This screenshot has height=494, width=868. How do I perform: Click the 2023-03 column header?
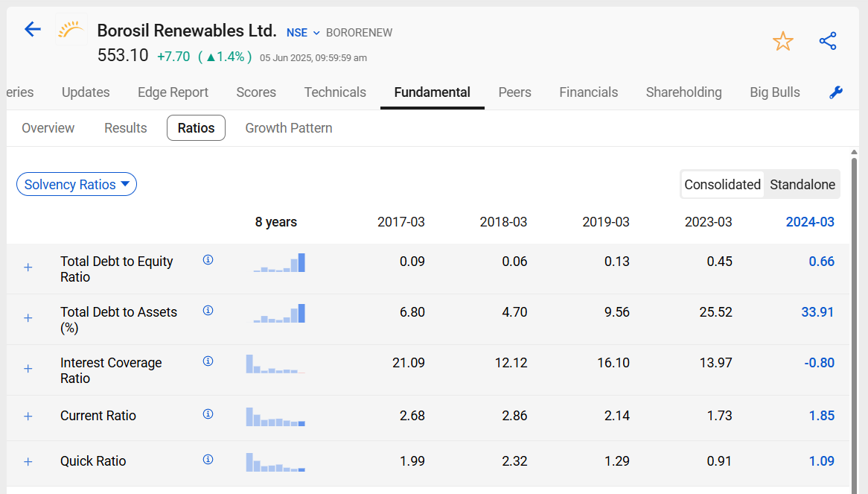tap(708, 222)
